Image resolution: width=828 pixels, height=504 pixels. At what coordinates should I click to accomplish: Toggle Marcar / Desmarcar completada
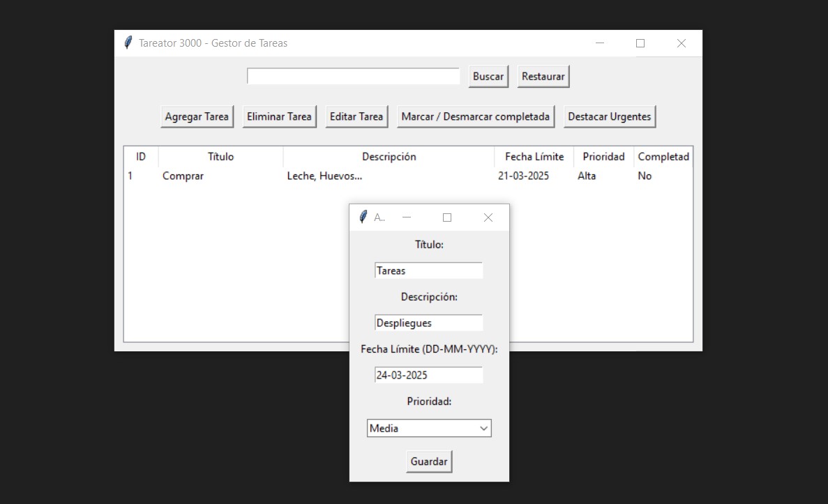click(475, 116)
